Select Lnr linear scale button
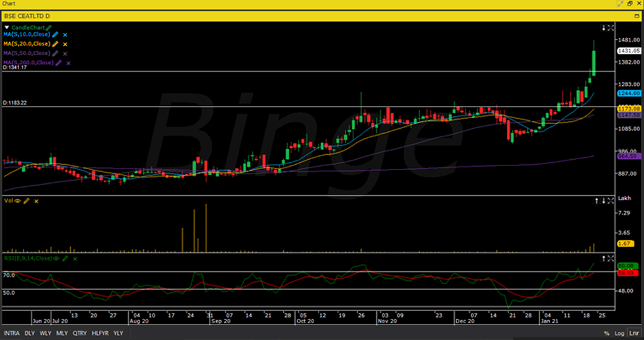Image resolution: width=644 pixels, height=340 pixels. pyautogui.click(x=633, y=333)
